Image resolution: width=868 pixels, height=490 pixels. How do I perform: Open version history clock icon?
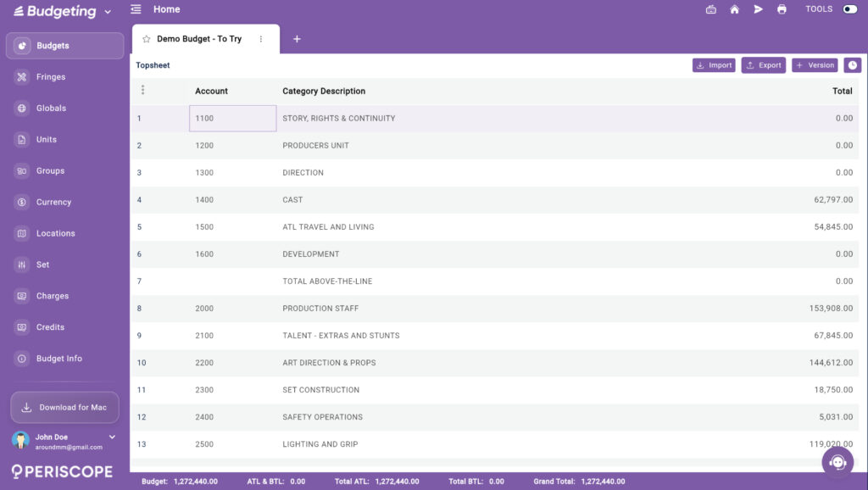tap(852, 65)
